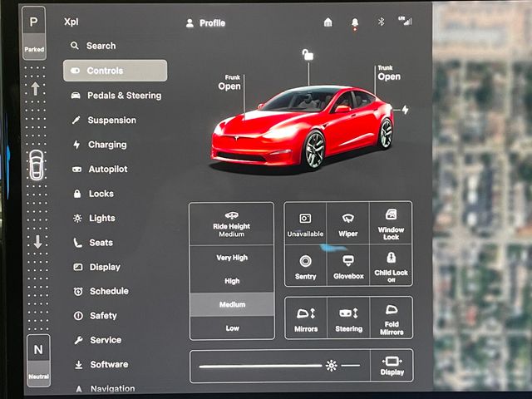Shift into Park on the drive strip
532x399 pixels.
click(x=34, y=33)
